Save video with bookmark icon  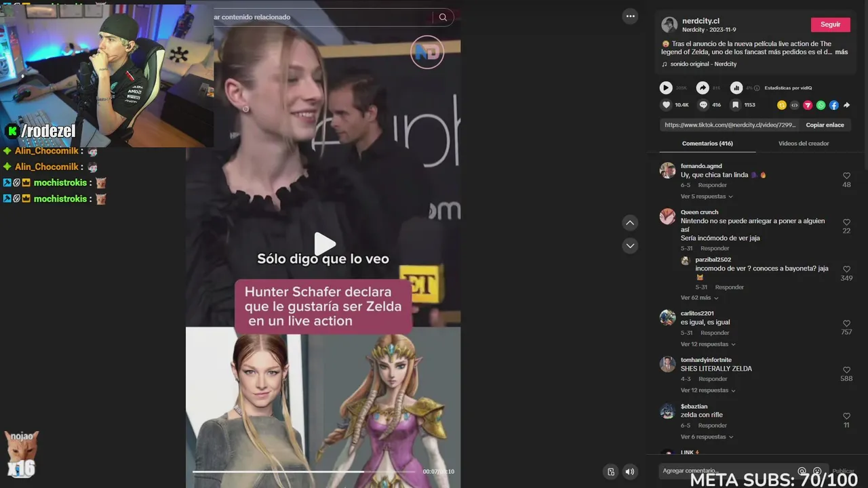735,105
